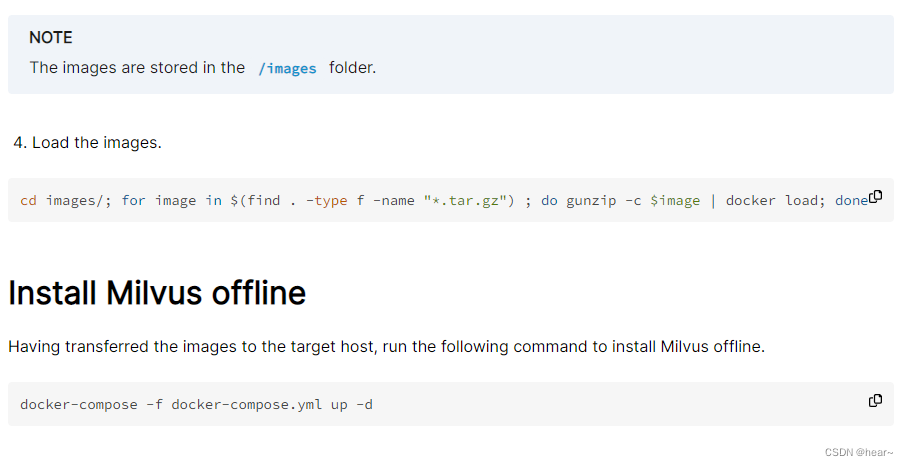The width and height of the screenshot is (908, 466).
Task: Click 'The images are stored in the' text
Action: (x=137, y=68)
